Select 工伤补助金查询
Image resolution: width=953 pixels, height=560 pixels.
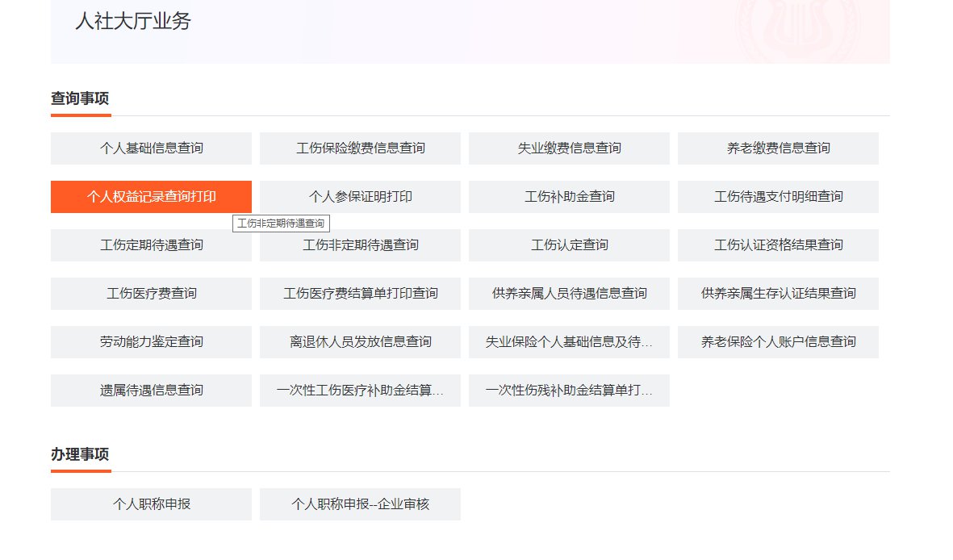point(569,197)
